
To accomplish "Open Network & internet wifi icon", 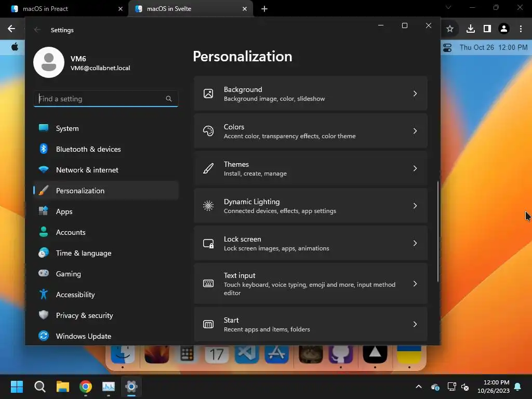I will tap(44, 169).
